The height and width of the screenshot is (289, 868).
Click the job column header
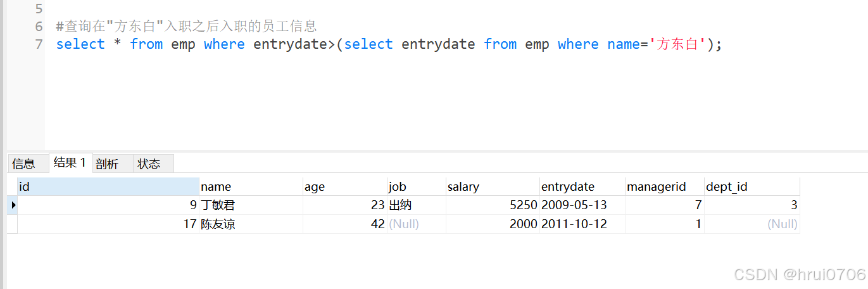pos(417,186)
